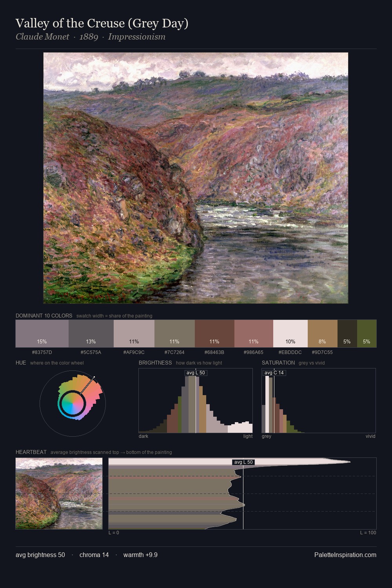Viewport: 392px width, 588px height.
Task: Click the hex code '#5C575A' text
Action: (91, 352)
